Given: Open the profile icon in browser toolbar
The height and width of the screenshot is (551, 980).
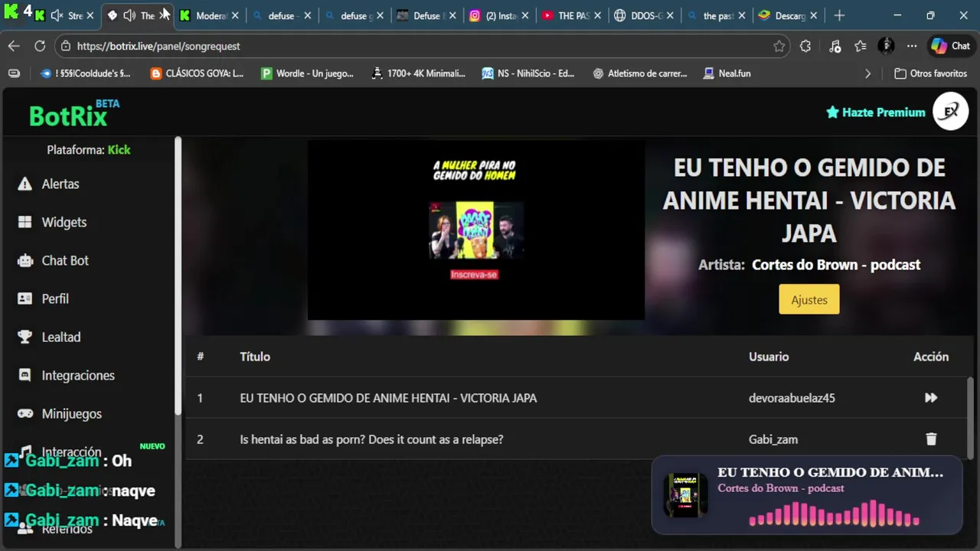Looking at the screenshot, I should [886, 46].
